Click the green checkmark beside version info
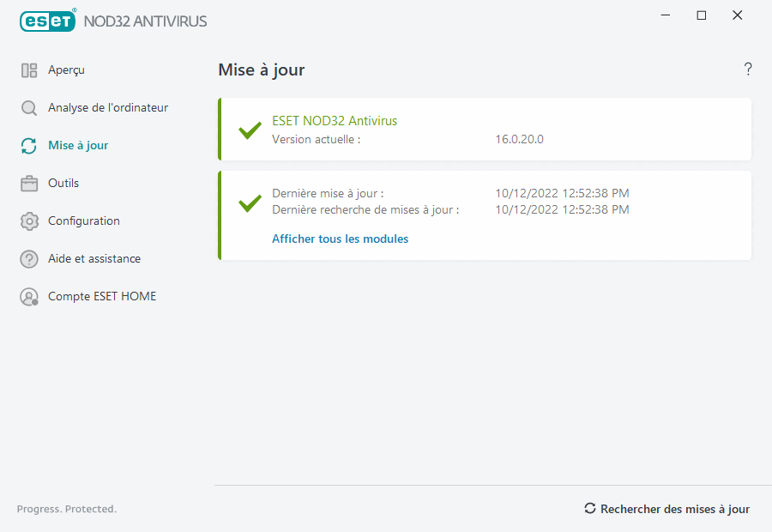The height and width of the screenshot is (532, 772). [x=250, y=130]
